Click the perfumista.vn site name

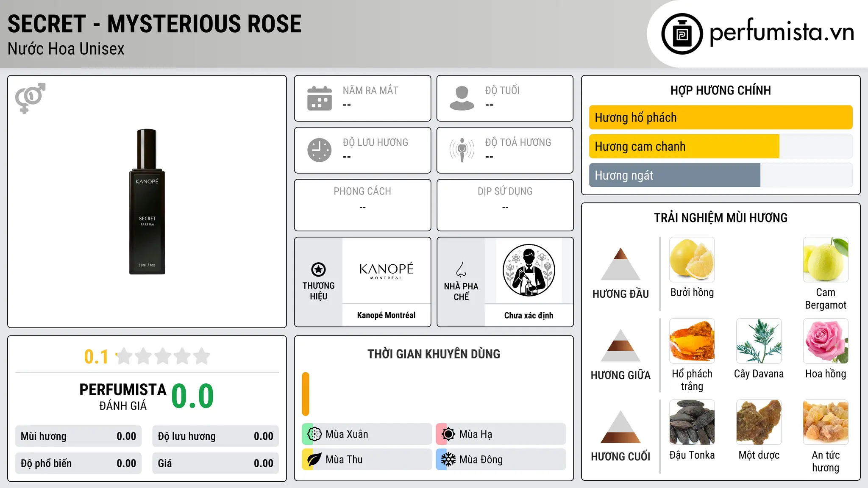782,32
